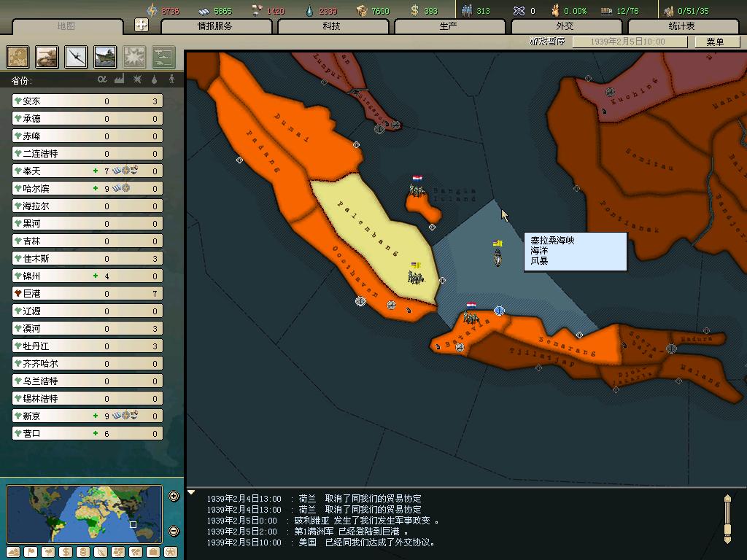Click the provinces map overview icon
The image size is (747, 560).
pyautogui.click(x=18, y=57)
